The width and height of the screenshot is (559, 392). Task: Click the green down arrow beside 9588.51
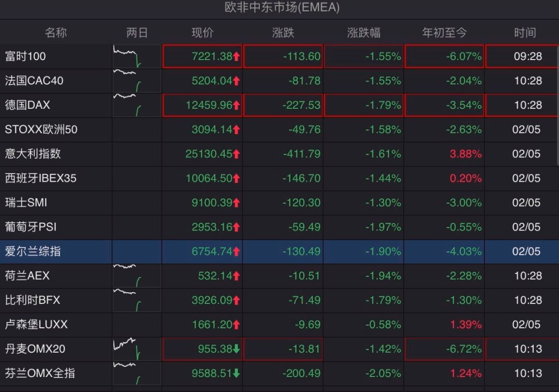point(237,373)
